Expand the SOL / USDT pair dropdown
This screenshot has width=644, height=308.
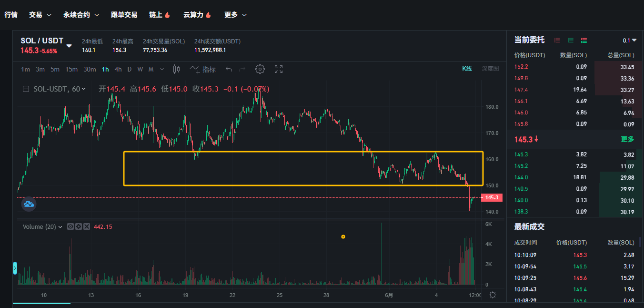pyautogui.click(x=69, y=46)
